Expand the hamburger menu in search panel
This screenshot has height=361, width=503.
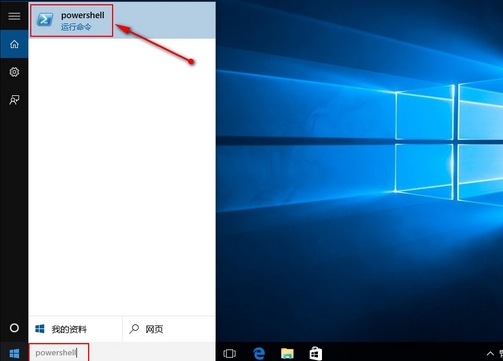(x=14, y=16)
